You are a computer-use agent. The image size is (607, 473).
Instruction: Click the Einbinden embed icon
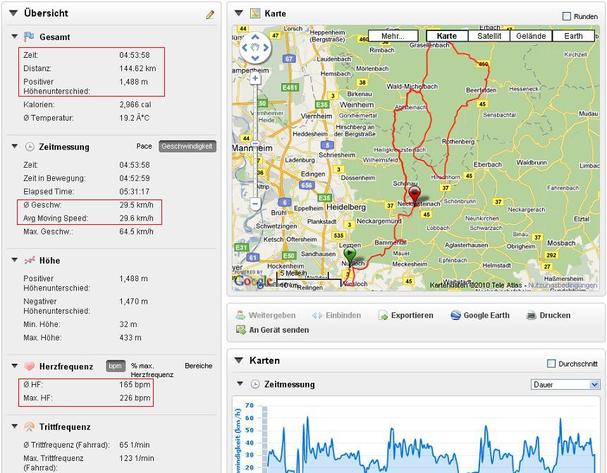point(317,315)
